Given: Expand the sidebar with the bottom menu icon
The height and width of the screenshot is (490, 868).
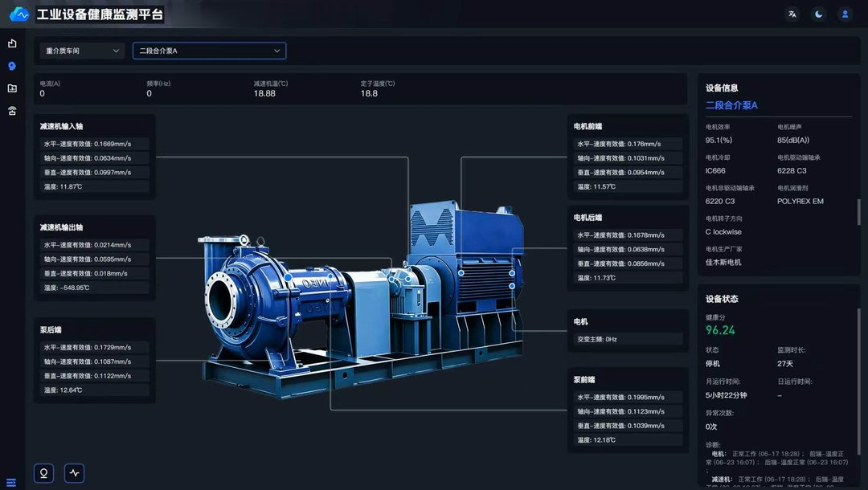Looking at the screenshot, I should pos(11,482).
